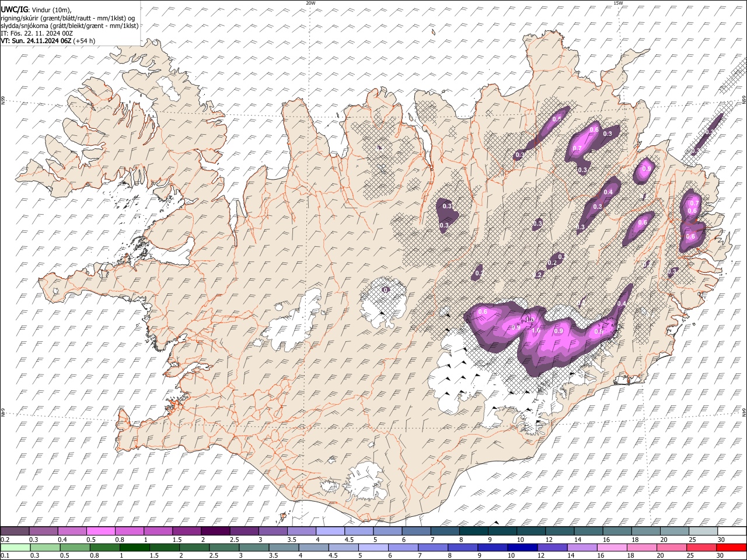Pick the darkest purple snow swatch at 2

[x=215, y=531]
